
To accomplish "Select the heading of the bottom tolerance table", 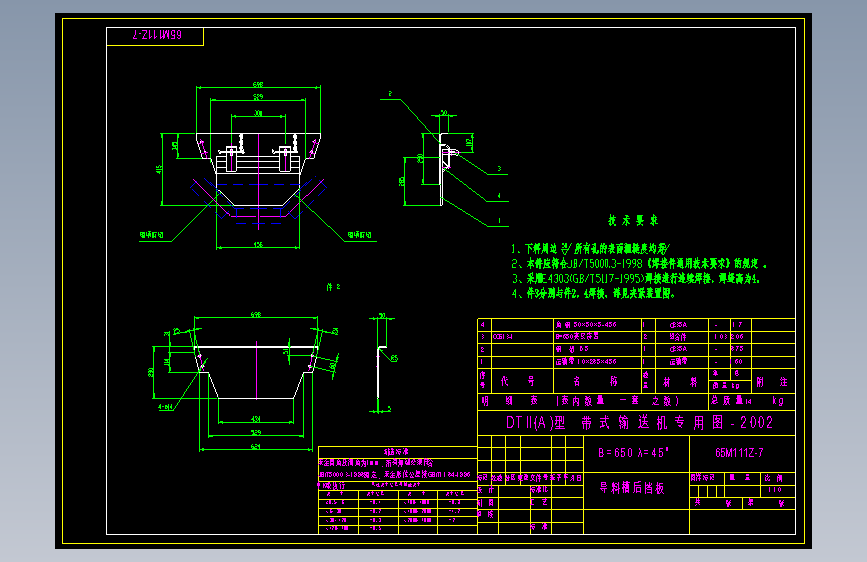I will click(x=396, y=452).
